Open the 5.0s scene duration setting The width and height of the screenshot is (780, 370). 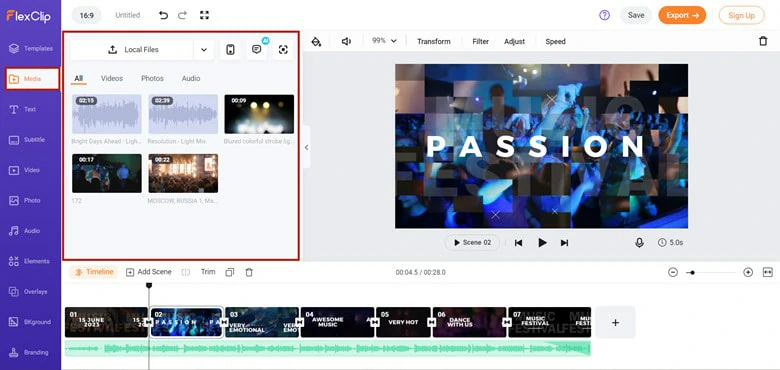pyautogui.click(x=670, y=243)
